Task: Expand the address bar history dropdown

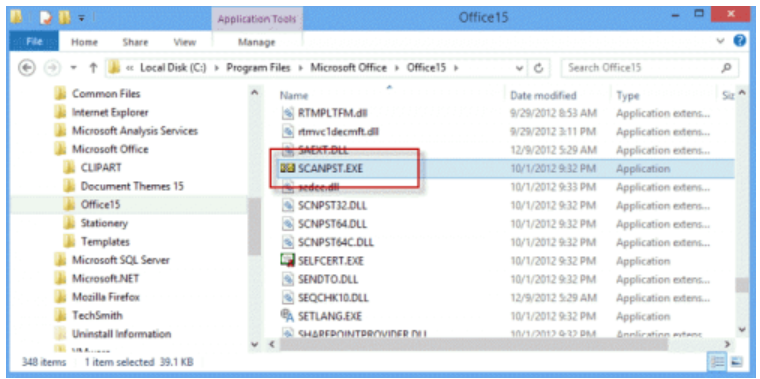Action: [x=520, y=68]
